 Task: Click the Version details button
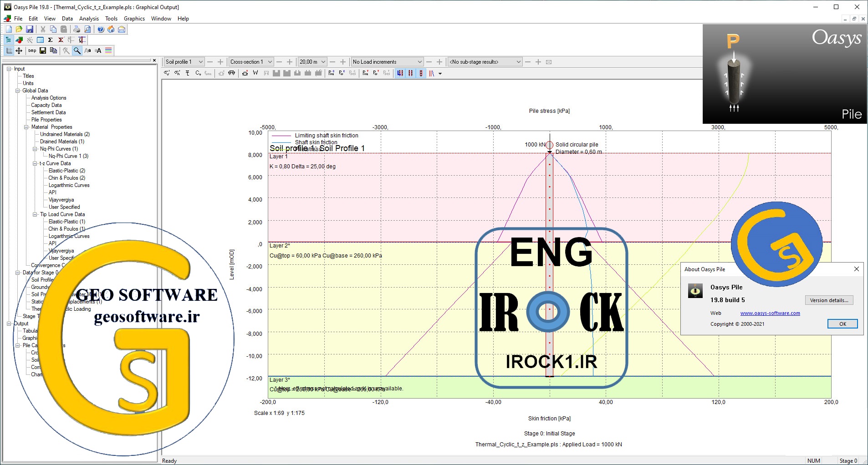pos(829,300)
